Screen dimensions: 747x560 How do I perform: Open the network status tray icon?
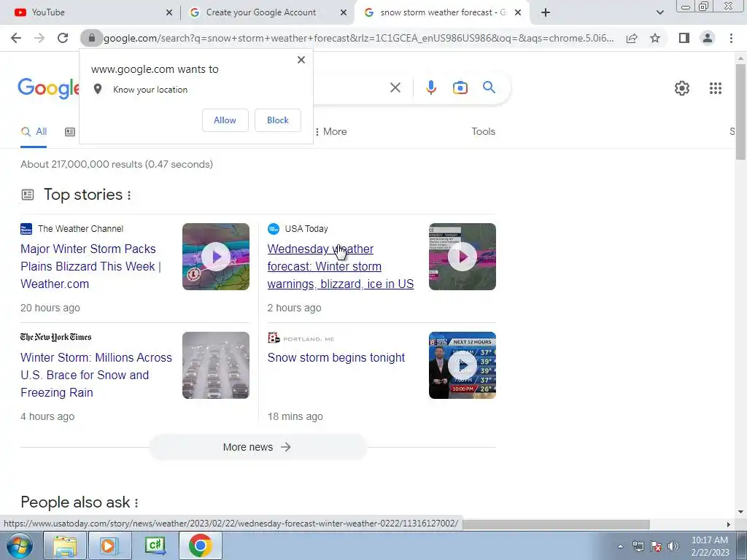click(638, 546)
